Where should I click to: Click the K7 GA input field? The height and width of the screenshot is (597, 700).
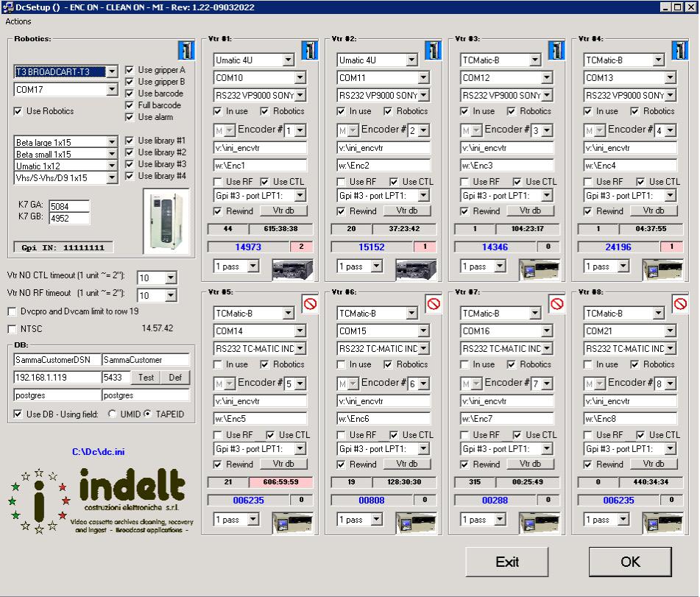tap(69, 206)
